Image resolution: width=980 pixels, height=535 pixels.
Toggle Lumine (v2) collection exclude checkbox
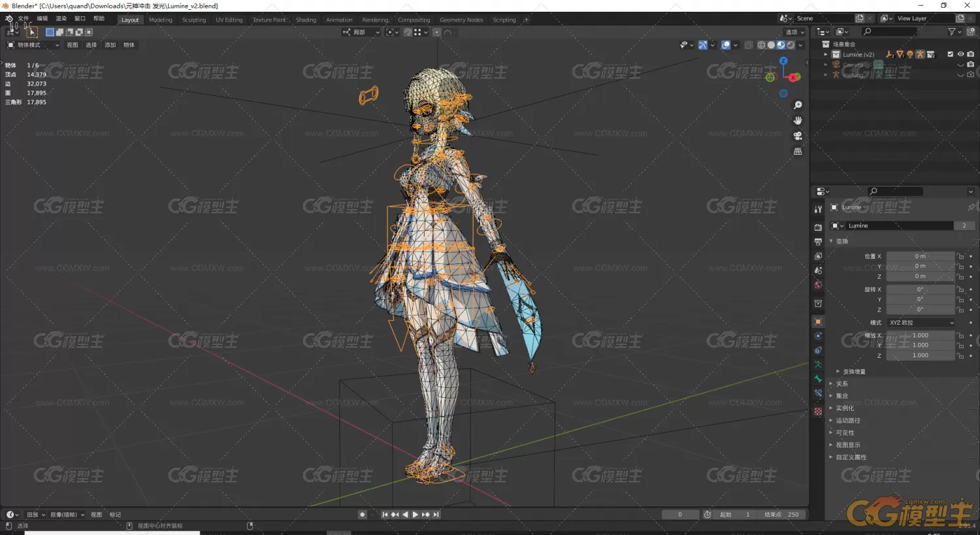[x=951, y=54]
